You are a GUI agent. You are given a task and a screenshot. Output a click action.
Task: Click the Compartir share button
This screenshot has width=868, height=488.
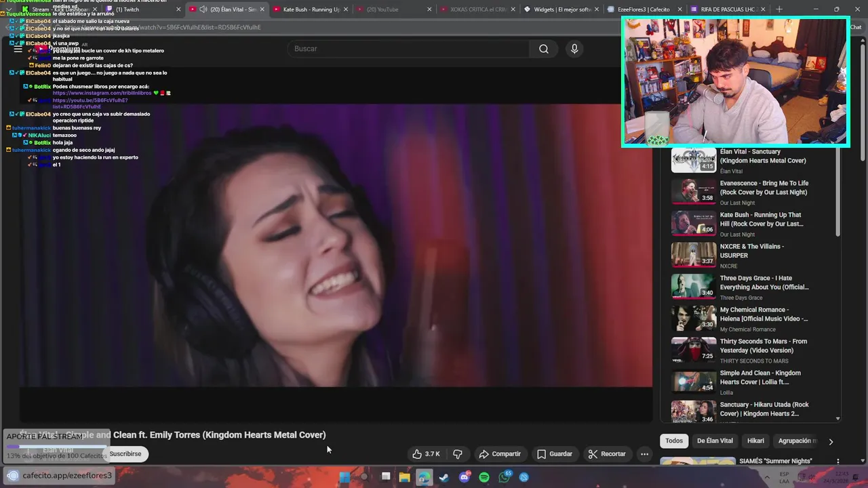(x=500, y=454)
